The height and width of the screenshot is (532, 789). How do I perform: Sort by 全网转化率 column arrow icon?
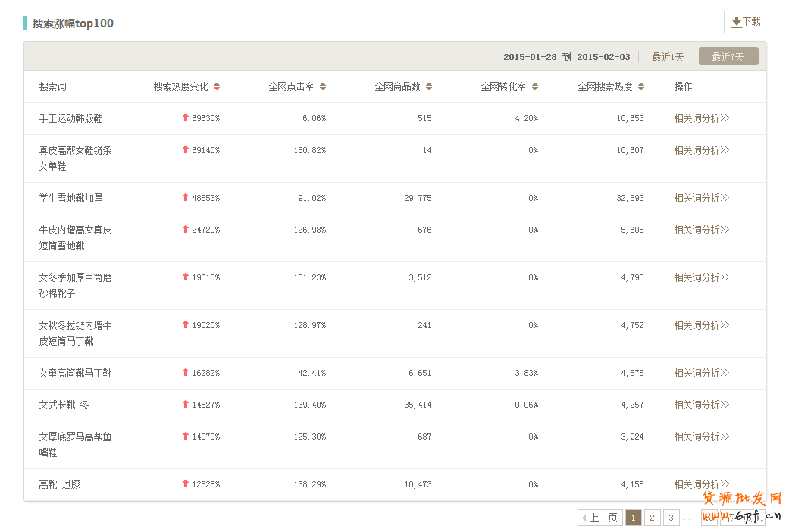point(535,86)
